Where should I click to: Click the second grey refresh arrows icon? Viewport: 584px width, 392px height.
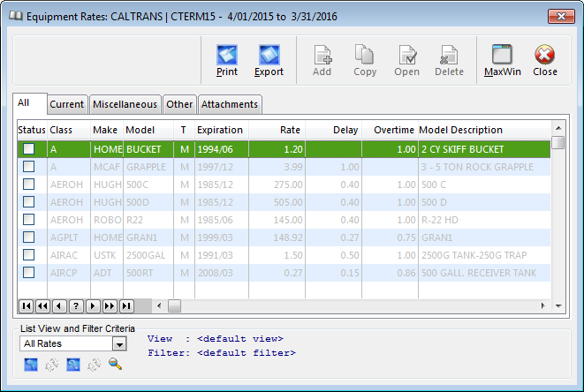click(x=95, y=366)
